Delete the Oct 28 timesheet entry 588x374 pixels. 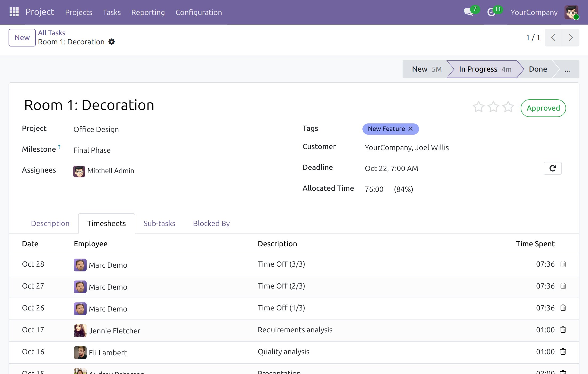(x=563, y=264)
